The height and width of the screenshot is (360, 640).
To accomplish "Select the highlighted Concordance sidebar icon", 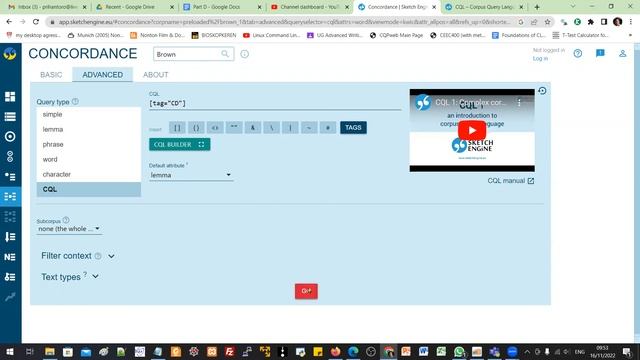I will (x=10, y=196).
